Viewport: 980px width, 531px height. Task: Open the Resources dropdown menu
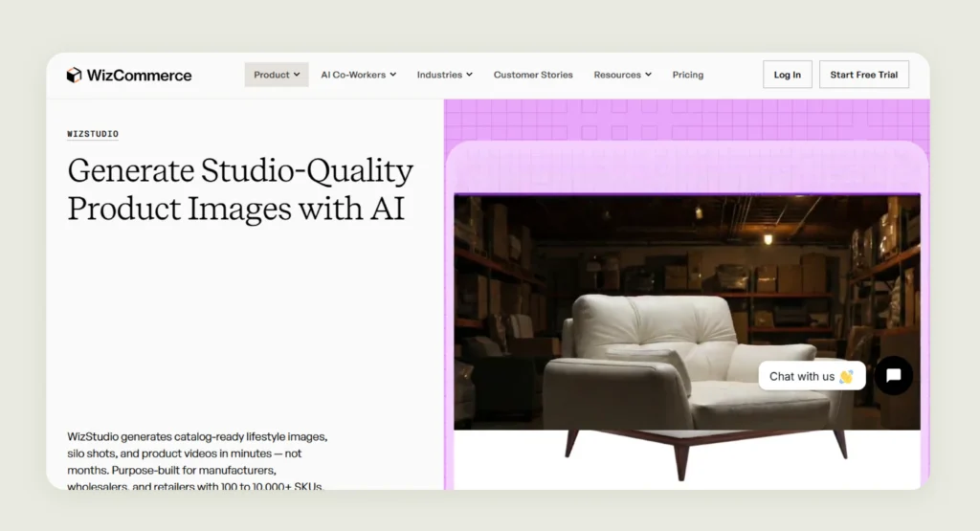(x=622, y=75)
